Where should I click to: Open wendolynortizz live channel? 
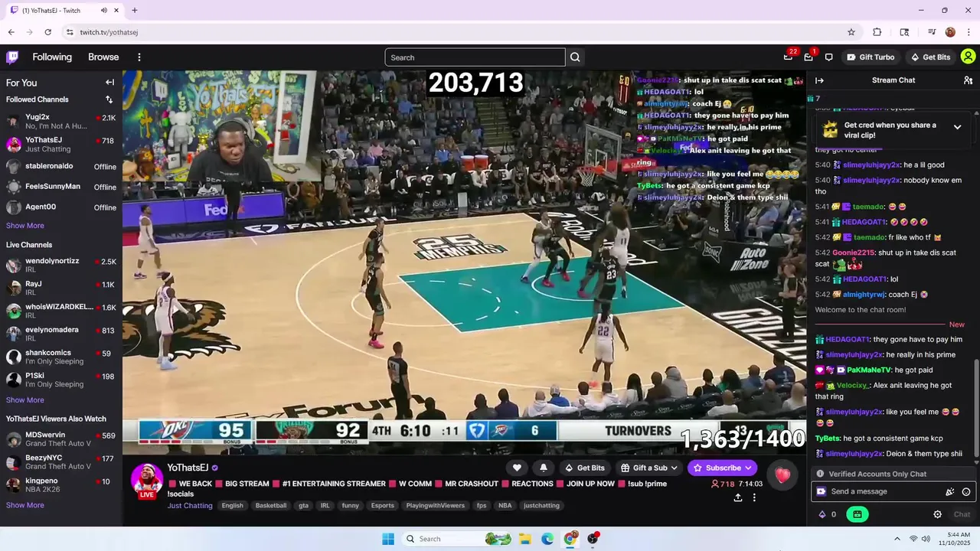coord(61,265)
